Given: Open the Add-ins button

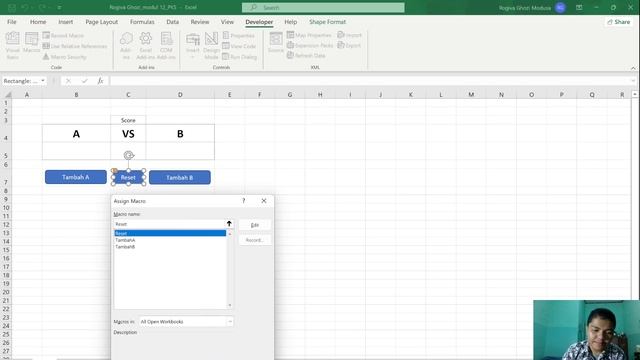Looking at the screenshot, I should (x=126, y=45).
